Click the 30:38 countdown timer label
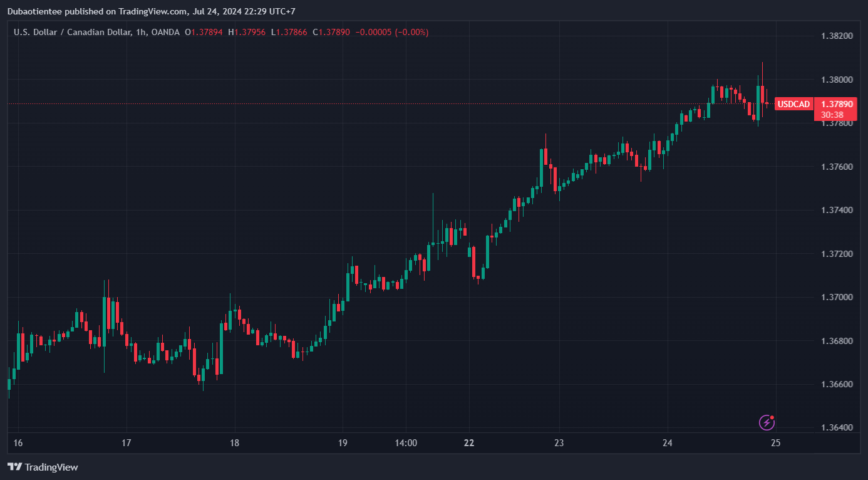 pyautogui.click(x=832, y=115)
